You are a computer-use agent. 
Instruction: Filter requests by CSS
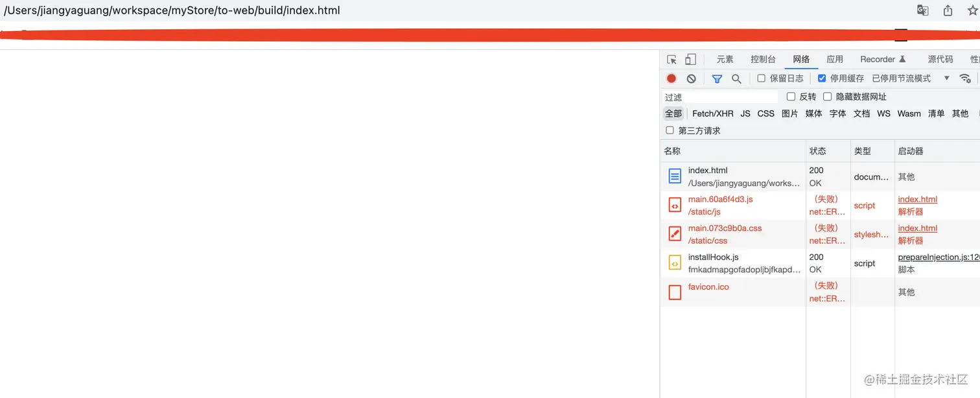point(766,113)
